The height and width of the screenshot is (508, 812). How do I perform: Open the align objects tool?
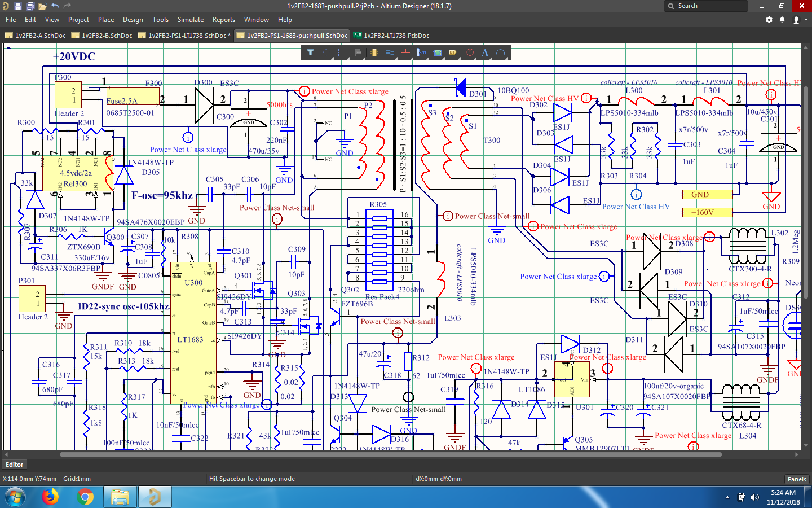pos(358,52)
